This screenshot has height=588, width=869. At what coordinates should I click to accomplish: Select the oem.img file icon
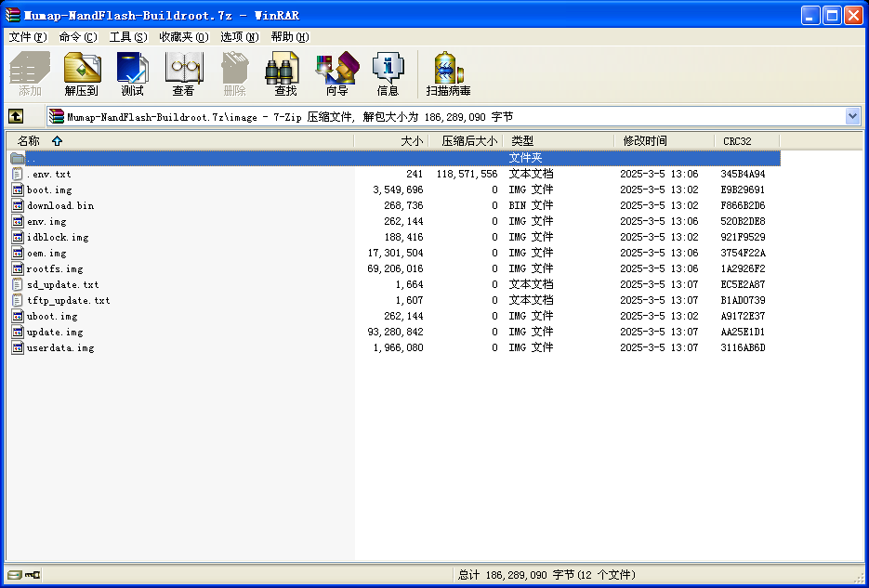[18, 253]
